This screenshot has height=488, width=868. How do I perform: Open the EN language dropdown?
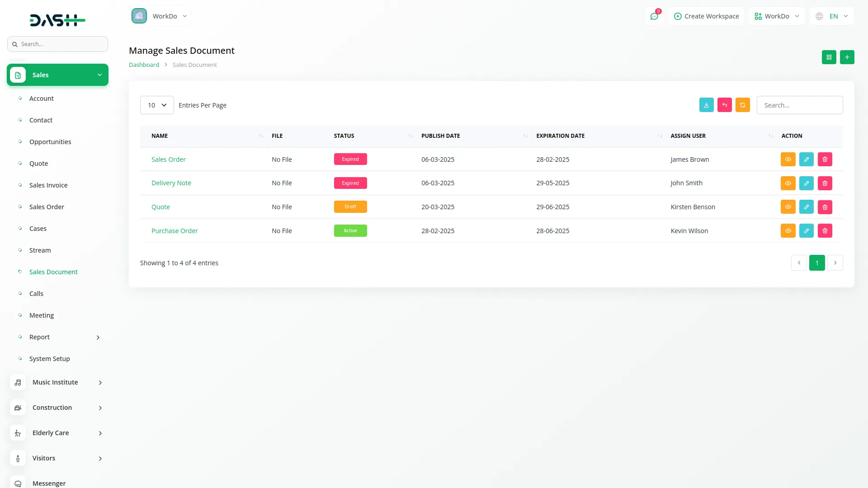point(832,16)
